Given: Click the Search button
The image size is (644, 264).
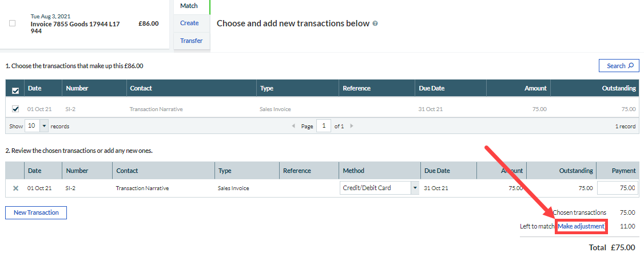Looking at the screenshot, I should click(619, 66).
